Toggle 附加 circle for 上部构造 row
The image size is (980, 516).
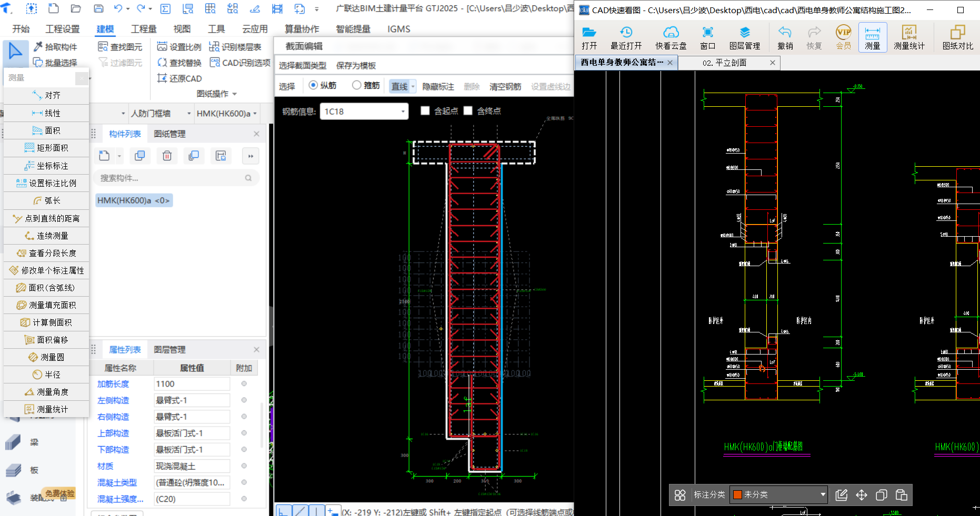coord(244,433)
